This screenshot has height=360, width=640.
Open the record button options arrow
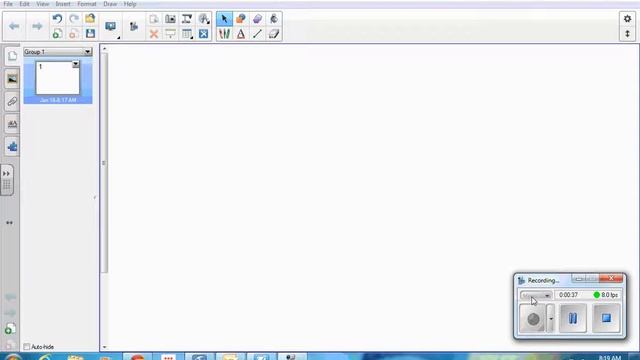[551, 318]
